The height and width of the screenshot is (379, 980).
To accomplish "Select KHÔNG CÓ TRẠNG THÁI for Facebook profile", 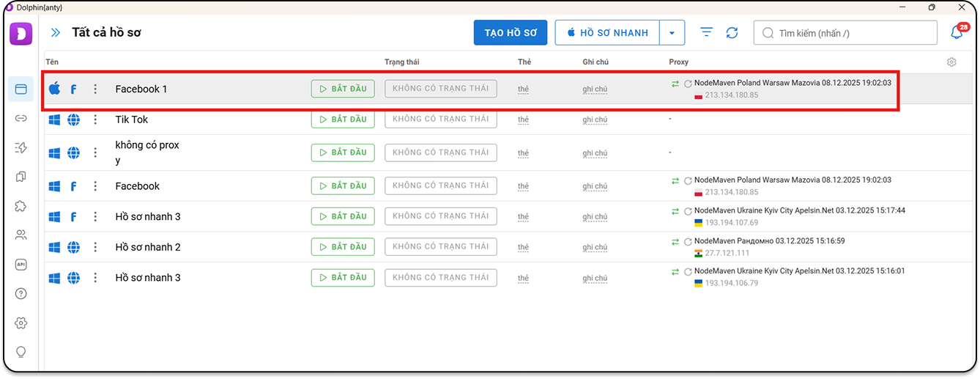I will click(440, 186).
